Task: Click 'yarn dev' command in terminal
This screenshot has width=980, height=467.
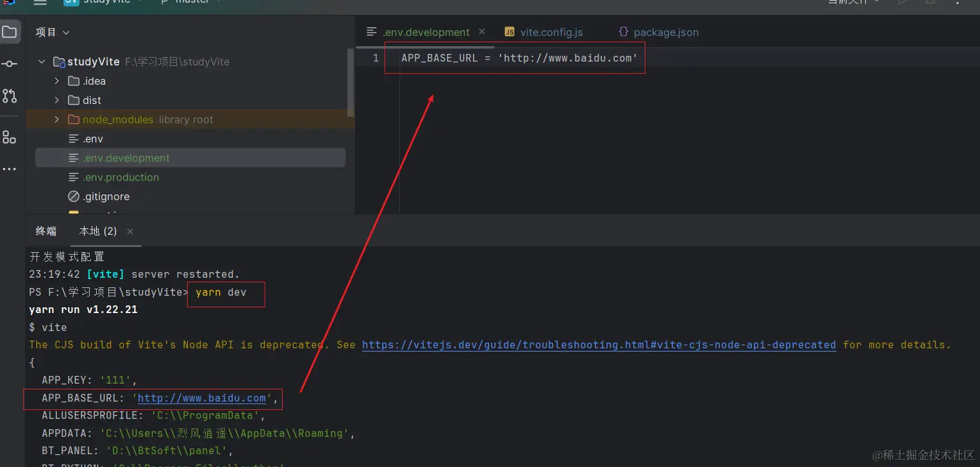Action: point(221,292)
